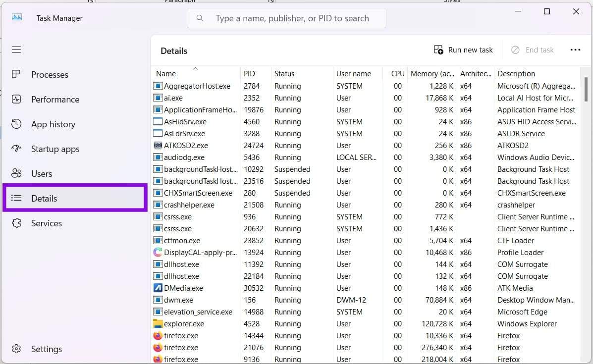Image resolution: width=593 pixels, height=364 pixels.
Task: Click the search input field
Action: pos(286,18)
